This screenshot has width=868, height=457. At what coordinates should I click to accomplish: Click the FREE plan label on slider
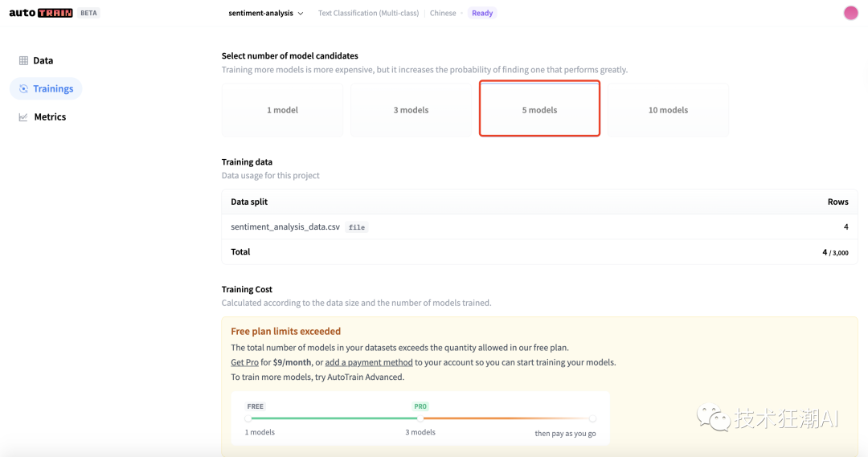[256, 406]
